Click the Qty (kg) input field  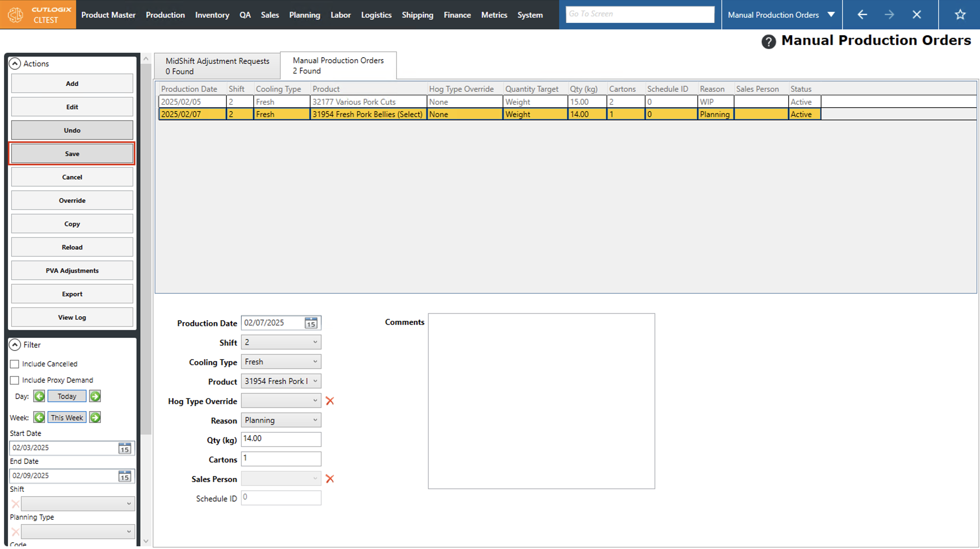point(281,439)
